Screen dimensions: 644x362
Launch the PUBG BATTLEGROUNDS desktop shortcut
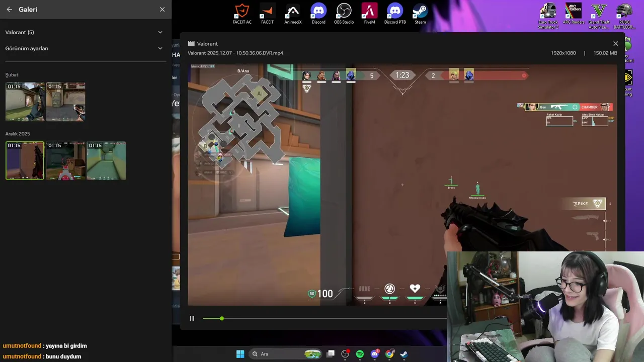(x=624, y=16)
